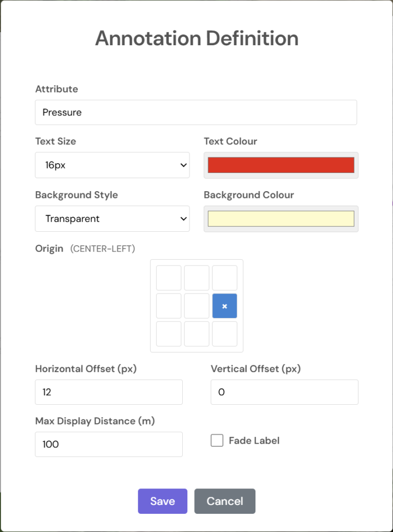Image resolution: width=393 pixels, height=532 pixels.
Task: Select the top-center origin grid cell
Action: click(197, 278)
